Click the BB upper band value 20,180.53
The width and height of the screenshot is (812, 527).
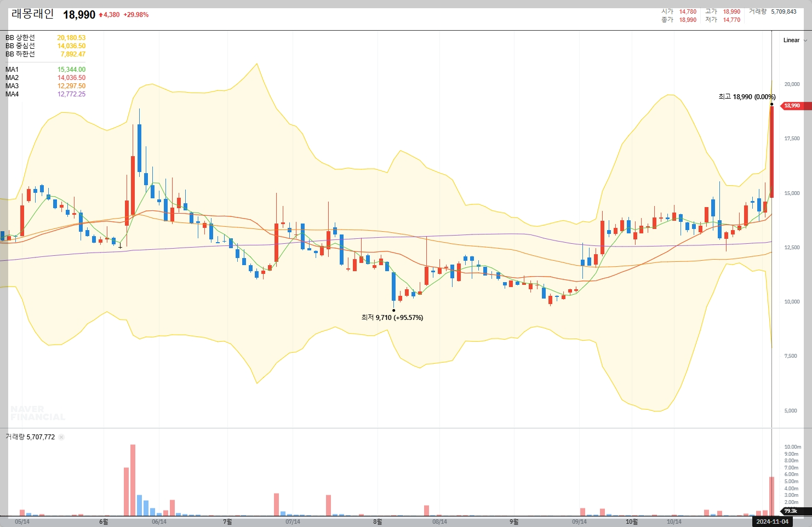[71, 38]
